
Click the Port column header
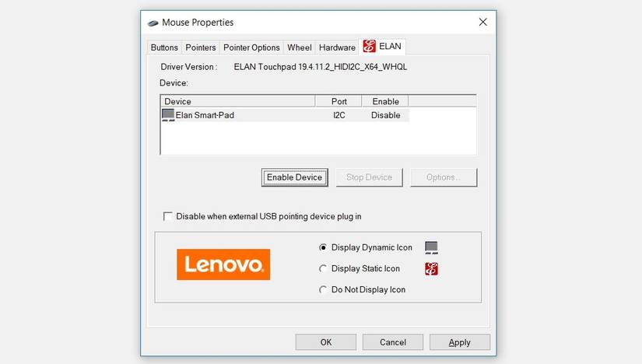[339, 101]
